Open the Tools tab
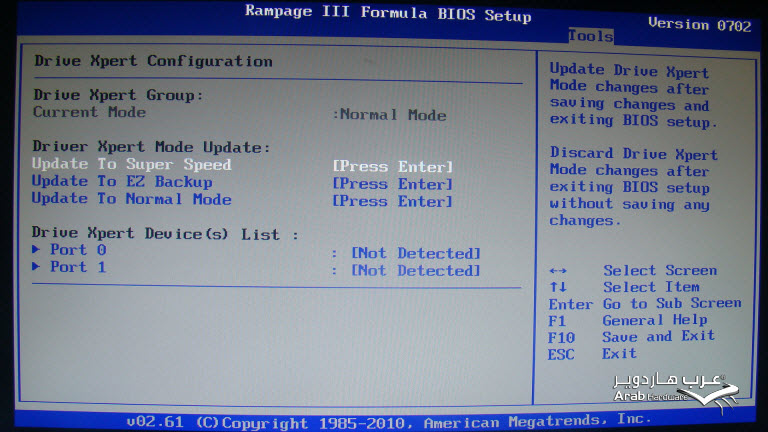 point(590,36)
